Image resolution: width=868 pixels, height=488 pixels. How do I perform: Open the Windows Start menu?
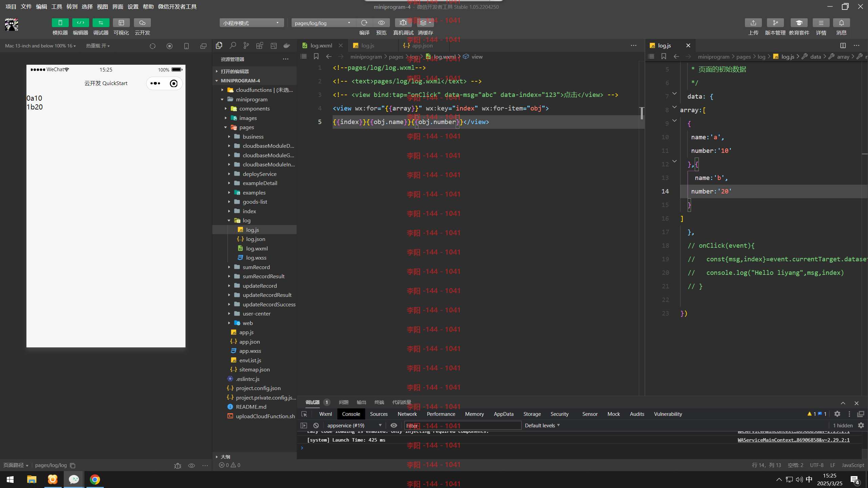(x=10, y=480)
